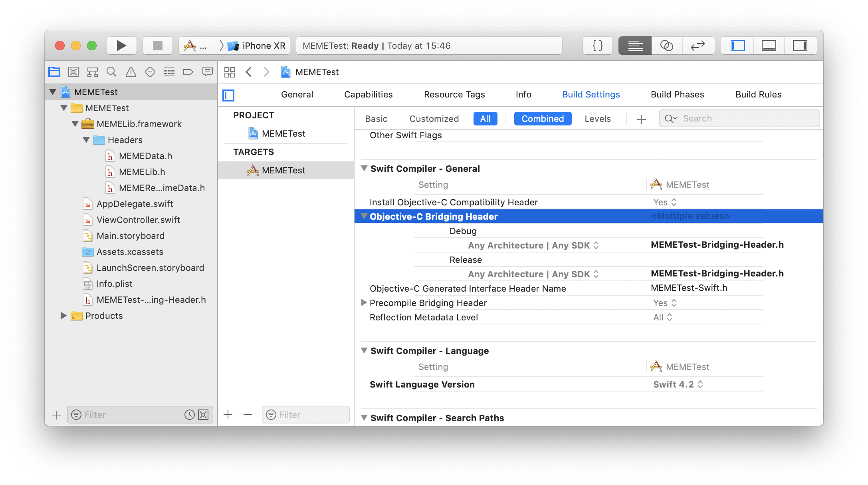Image resolution: width=868 pixels, height=485 pixels.
Task: Show the Breakpoint navigator
Action: click(x=188, y=72)
